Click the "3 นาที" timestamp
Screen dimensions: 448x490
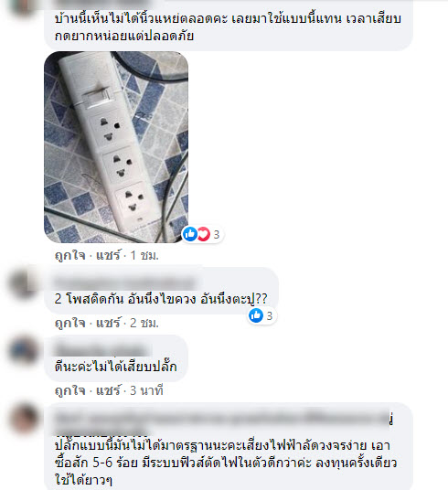(146, 390)
